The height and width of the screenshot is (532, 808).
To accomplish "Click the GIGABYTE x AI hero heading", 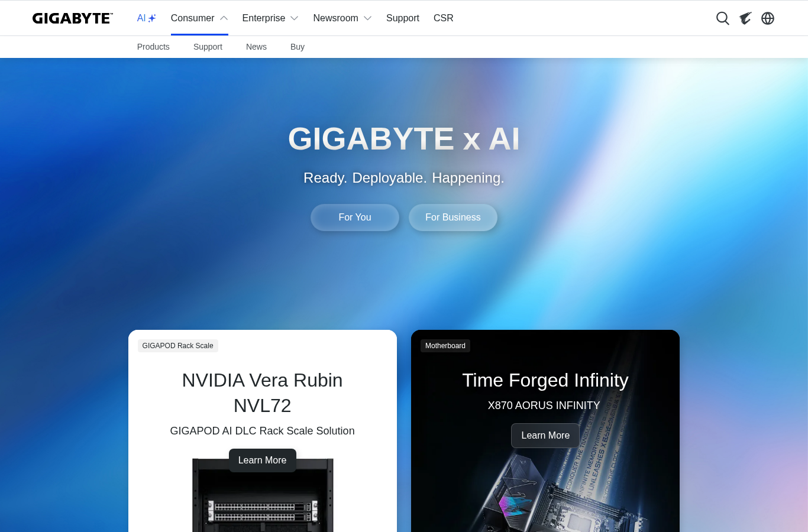I will tap(404, 139).
